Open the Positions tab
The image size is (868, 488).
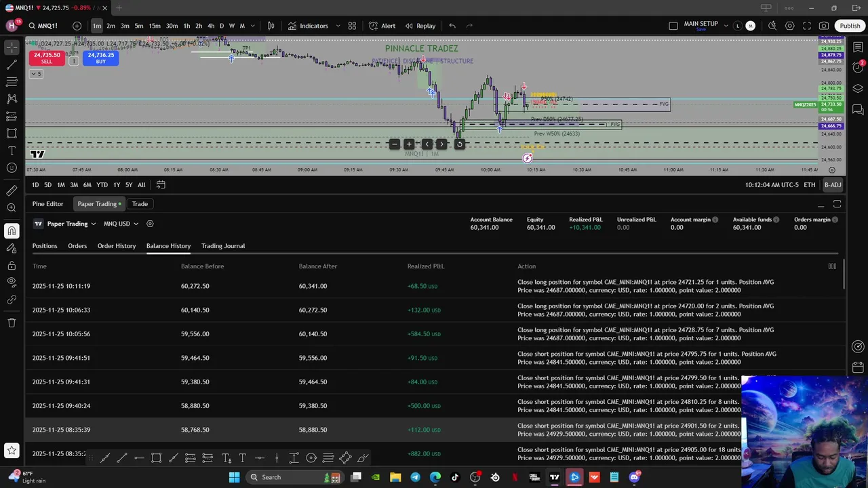click(x=45, y=246)
